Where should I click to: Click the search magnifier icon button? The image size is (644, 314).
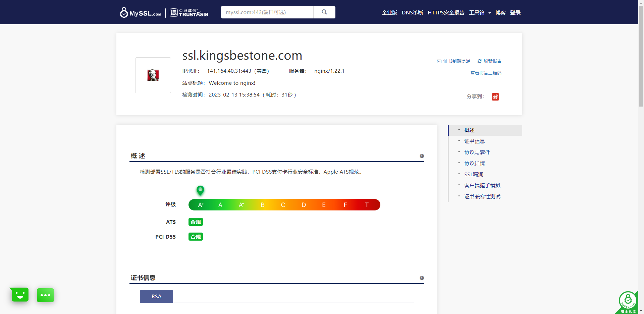coord(324,12)
